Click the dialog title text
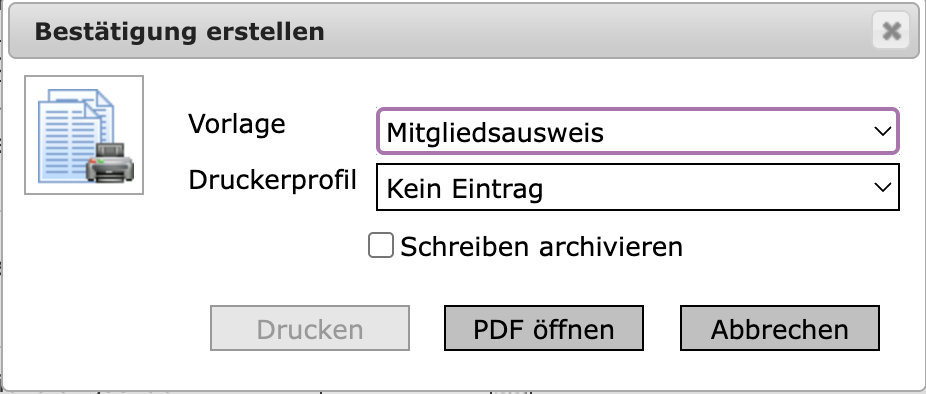 click(x=180, y=31)
